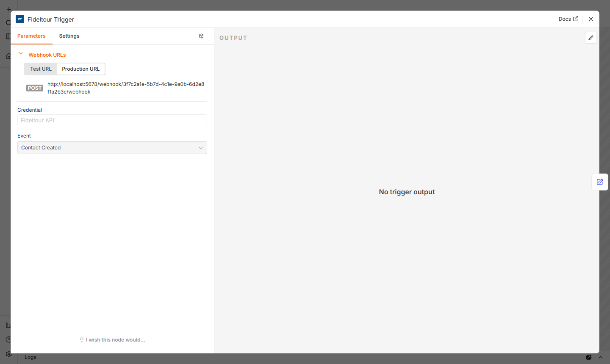Click the lightbulb suggestion icon
Viewport: 610px width, 364px height.
[82, 340]
